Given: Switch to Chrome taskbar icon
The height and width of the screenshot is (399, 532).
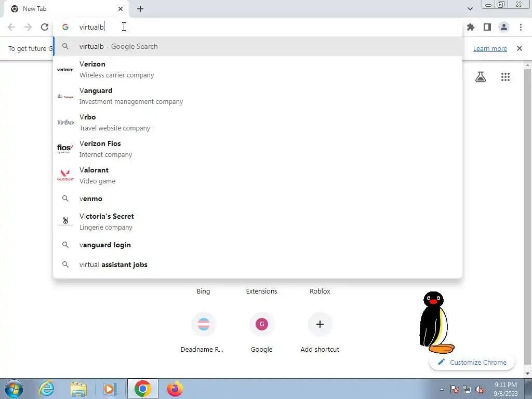Looking at the screenshot, I should [x=142, y=389].
